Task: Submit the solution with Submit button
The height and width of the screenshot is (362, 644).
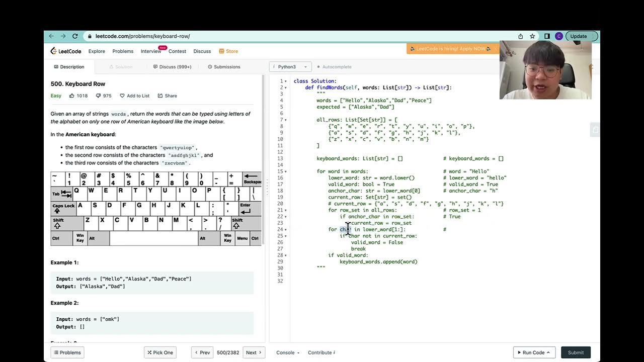Action: pos(576,352)
